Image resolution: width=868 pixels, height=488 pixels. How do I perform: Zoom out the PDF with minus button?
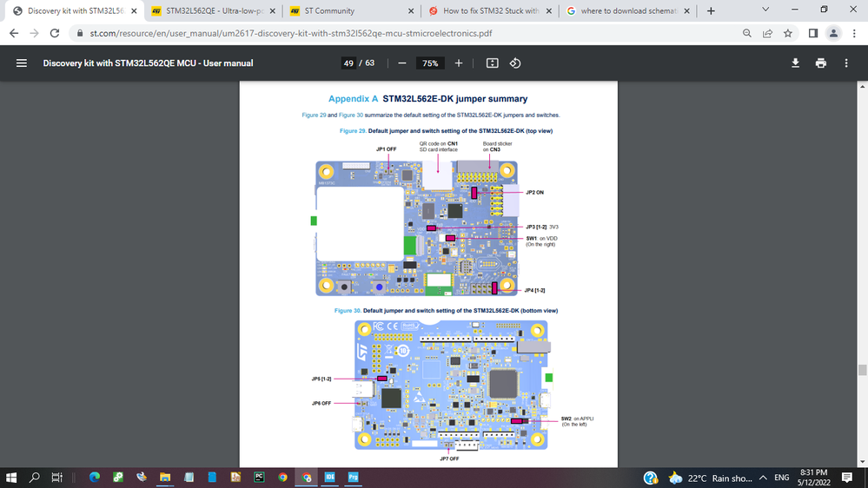(402, 63)
